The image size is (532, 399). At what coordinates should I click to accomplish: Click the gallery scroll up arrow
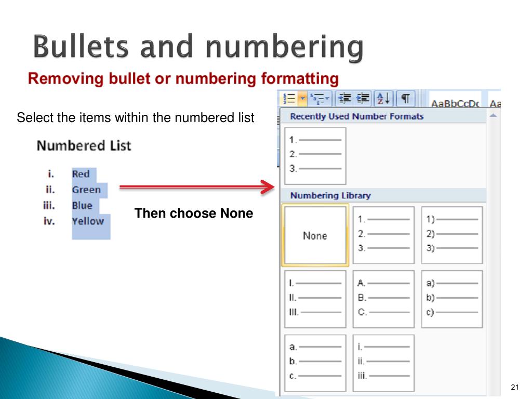(493, 116)
